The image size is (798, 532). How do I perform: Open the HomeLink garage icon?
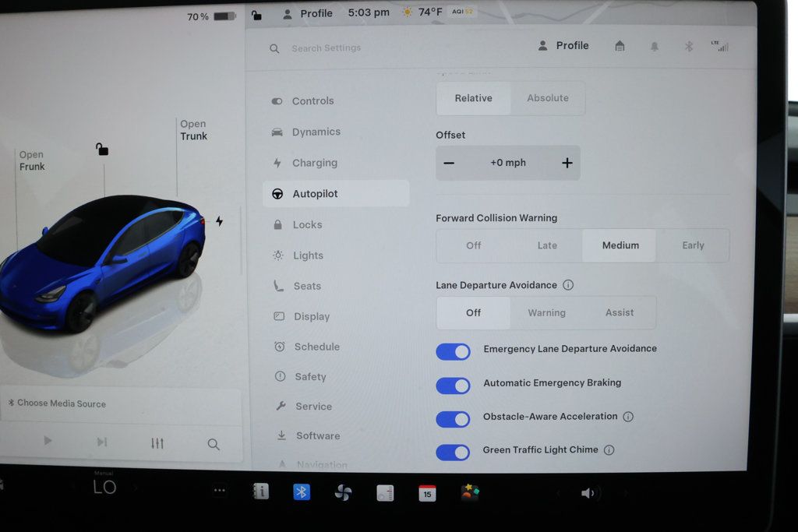click(x=620, y=46)
